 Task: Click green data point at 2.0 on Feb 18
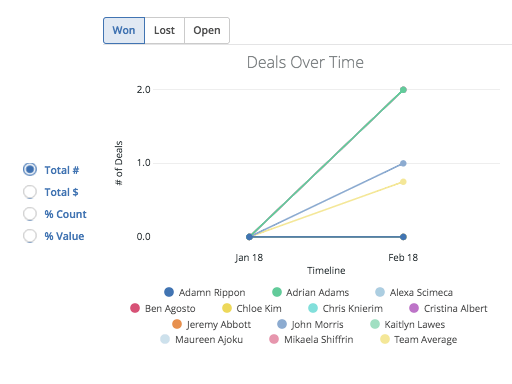click(x=403, y=90)
